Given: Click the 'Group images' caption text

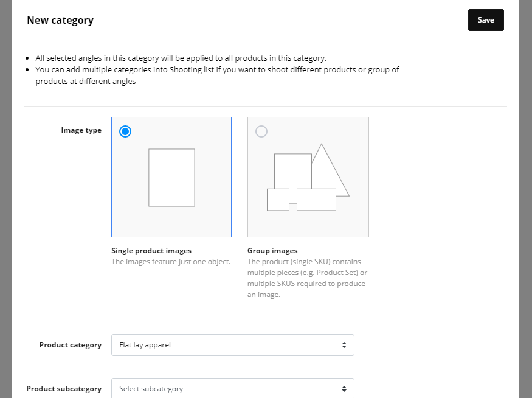Looking at the screenshot, I should [x=272, y=251].
